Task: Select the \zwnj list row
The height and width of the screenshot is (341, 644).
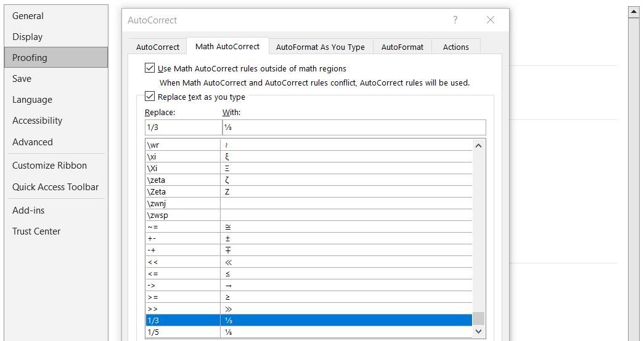Action: [x=309, y=204]
